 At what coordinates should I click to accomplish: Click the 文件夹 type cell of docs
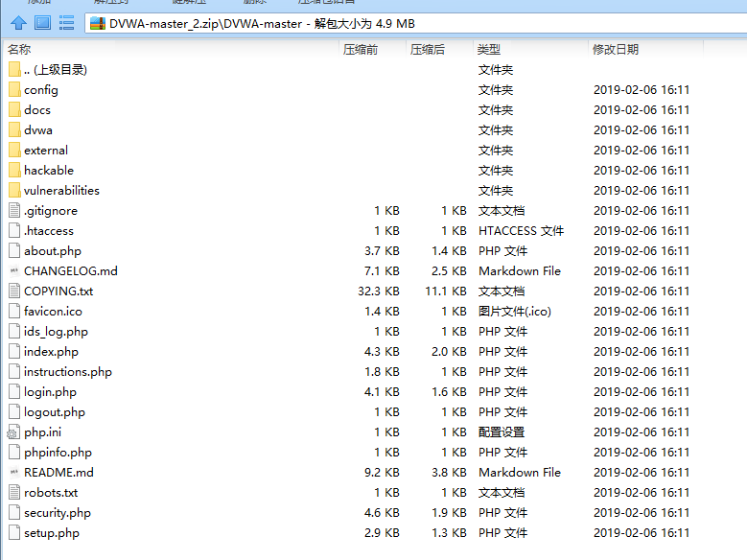pyautogui.click(x=496, y=109)
